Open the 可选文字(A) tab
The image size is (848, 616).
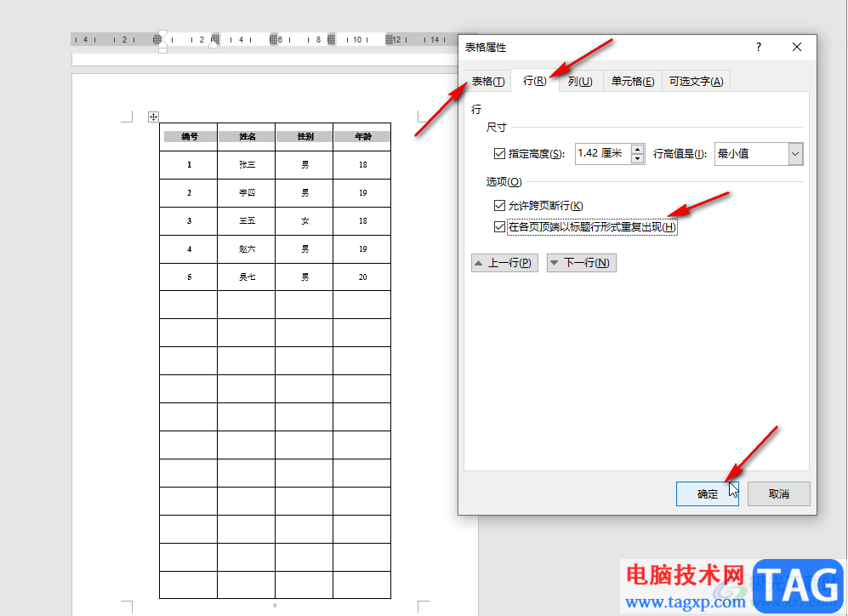[696, 81]
